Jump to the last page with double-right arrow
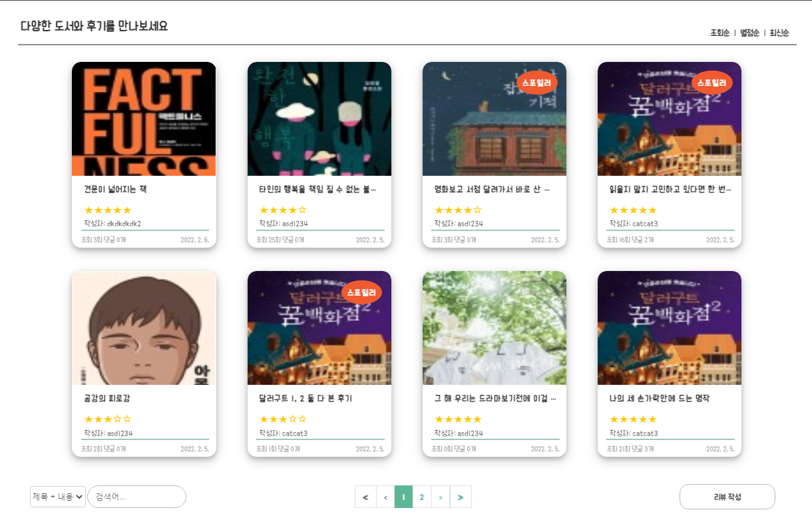 461,497
